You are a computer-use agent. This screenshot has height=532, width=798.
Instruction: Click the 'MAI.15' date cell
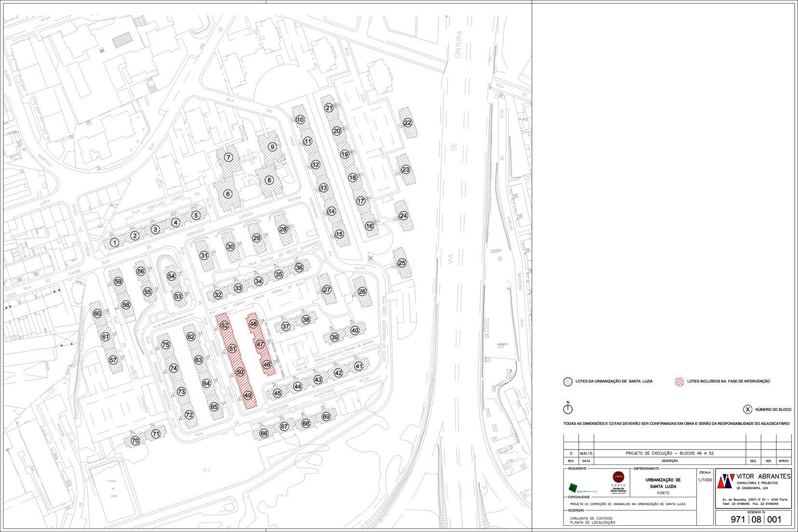[586, 453]
